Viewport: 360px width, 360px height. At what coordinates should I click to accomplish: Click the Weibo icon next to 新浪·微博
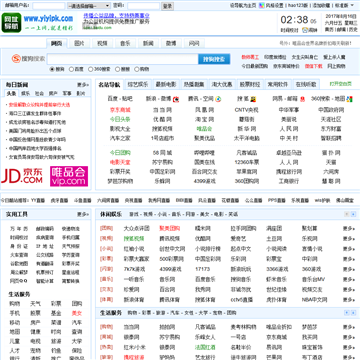click(176, 99)
